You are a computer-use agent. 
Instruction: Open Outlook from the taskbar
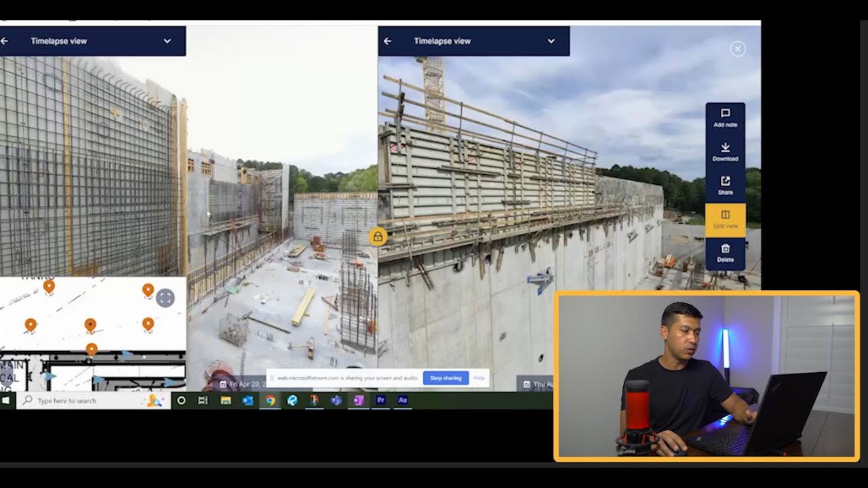click(248, 401)
